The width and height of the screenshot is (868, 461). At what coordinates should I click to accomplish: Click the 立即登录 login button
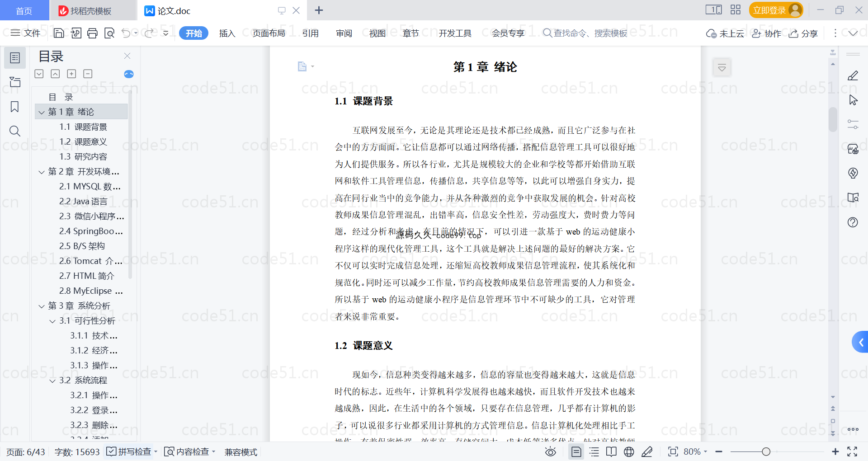tap(776, 10)
